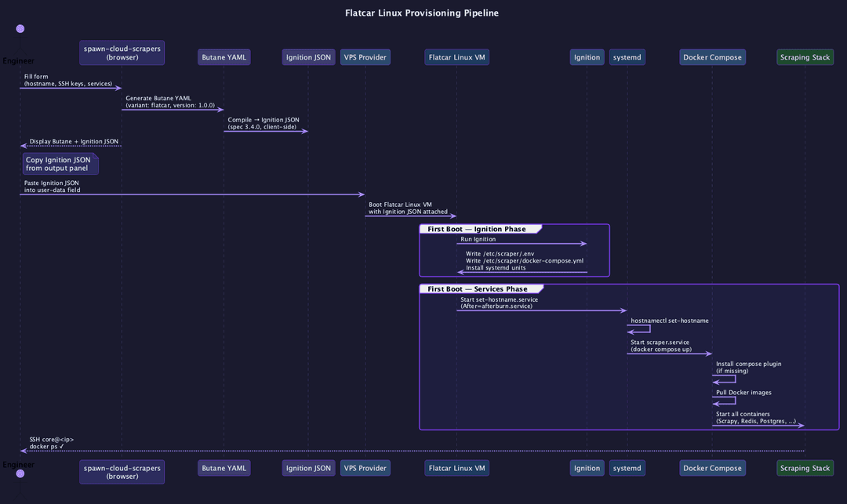Select the top spawn-cloud-scrapers (browser) participant box

click(122, 53)
